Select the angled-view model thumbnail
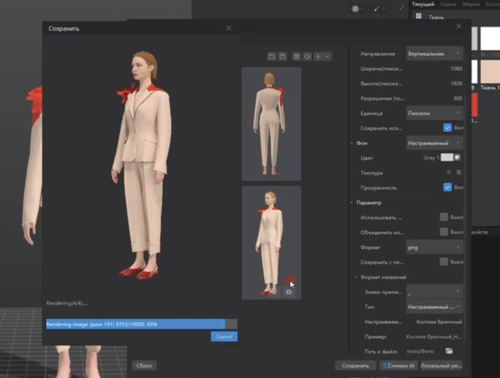 271,243
